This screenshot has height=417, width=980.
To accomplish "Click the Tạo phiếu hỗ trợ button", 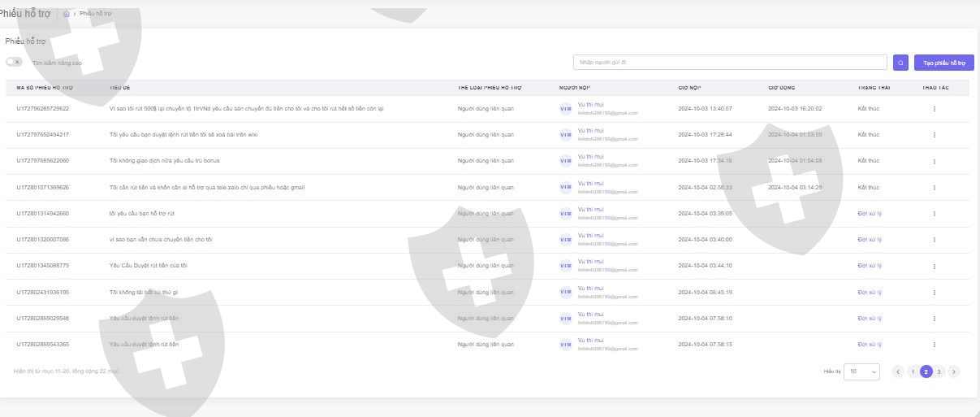I will click(x=944, y=63).
